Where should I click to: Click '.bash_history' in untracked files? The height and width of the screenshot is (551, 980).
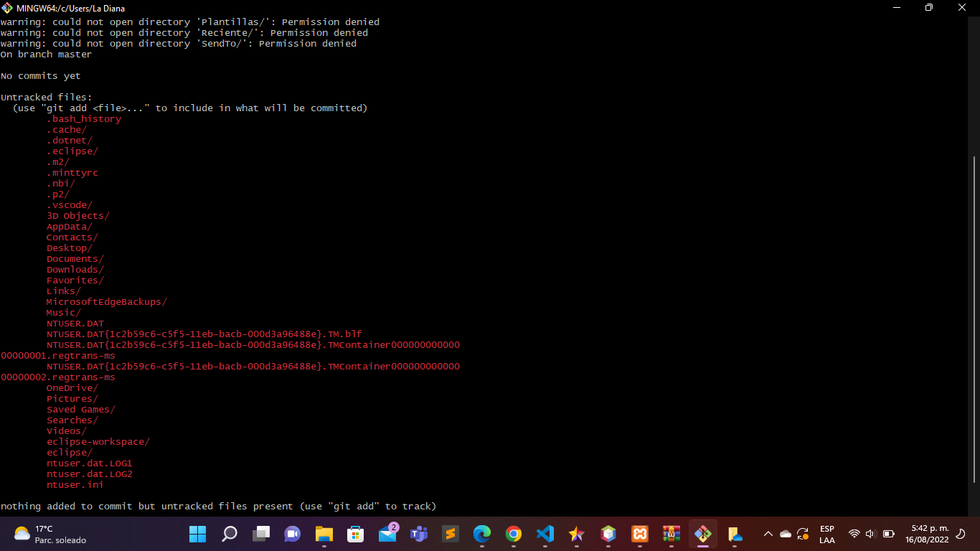[x=84, y=119]
